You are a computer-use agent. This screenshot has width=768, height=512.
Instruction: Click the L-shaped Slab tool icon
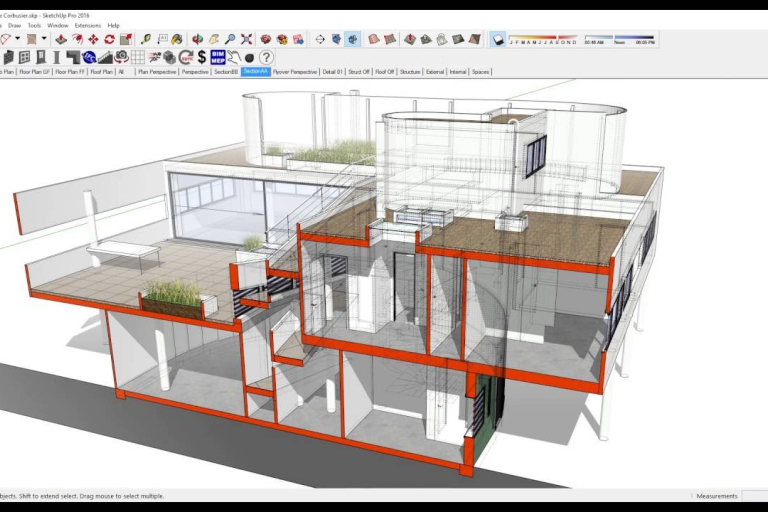(x=73, y=57)
